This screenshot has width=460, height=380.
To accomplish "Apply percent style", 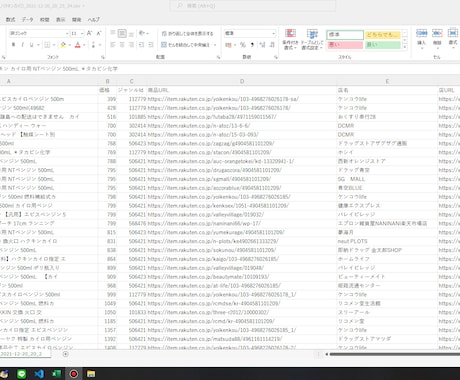I will pos(243,45).
